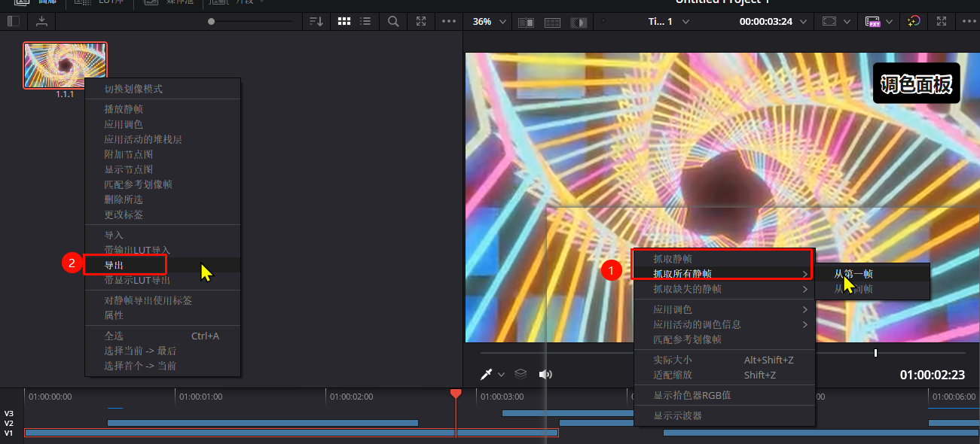Expand the 抓取缺失的静帧 submenu
Viewport: 980px width, 444px height.
tap(725, 289)
